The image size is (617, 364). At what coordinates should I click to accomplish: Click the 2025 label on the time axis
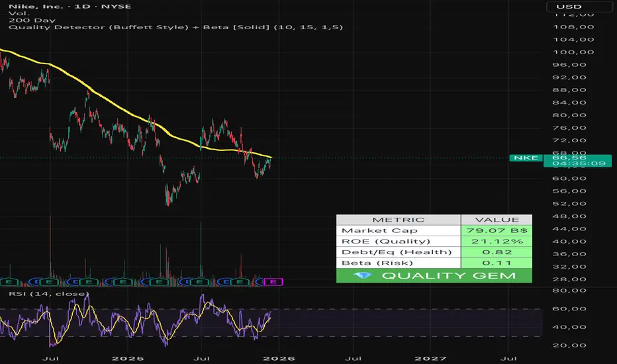128,359
